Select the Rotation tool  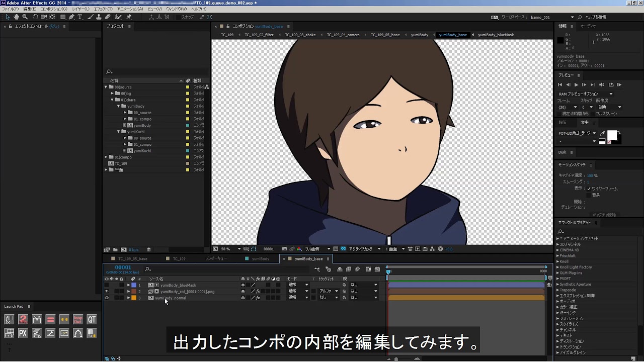click(35, 17)
